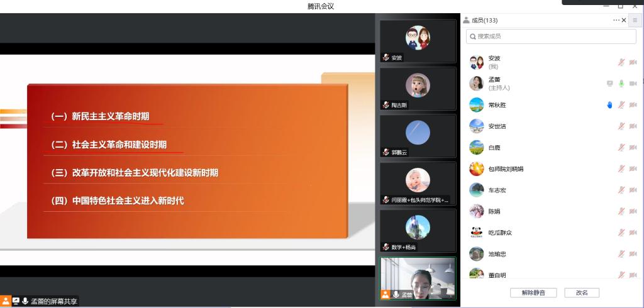Open the hamburger menu at top right
The image size is (644, 308).
click(635, 20)
